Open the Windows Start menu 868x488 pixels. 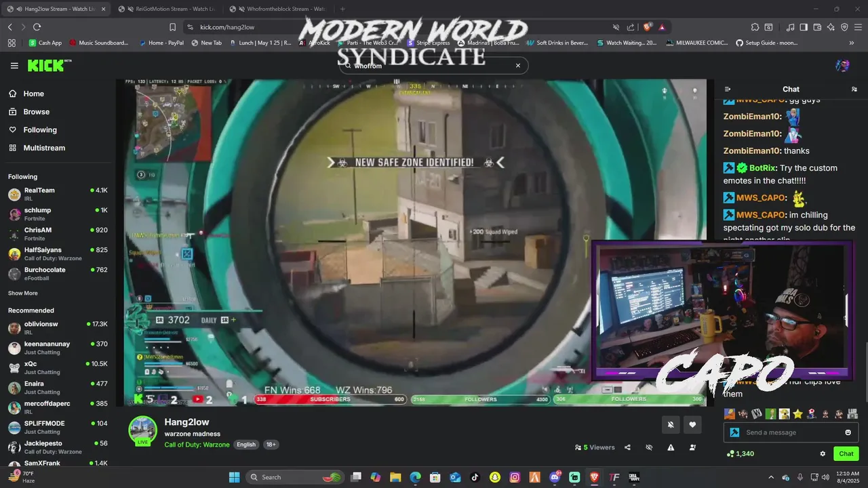pos(234,477)
